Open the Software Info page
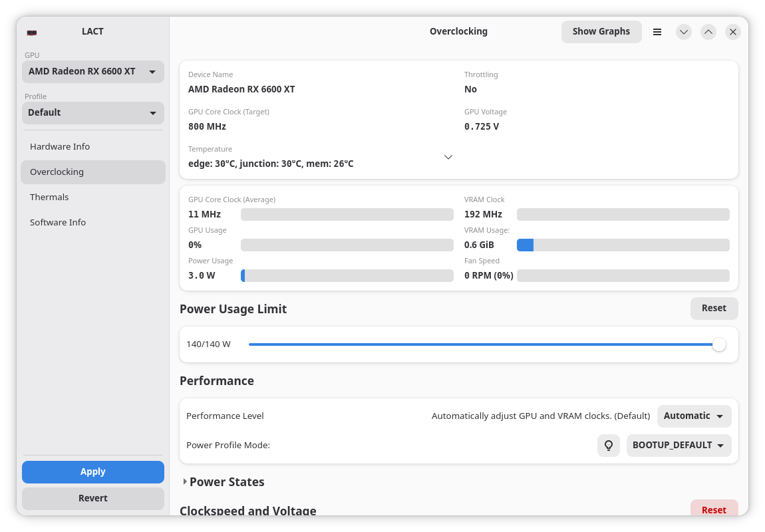Screen dimensions: 765x532 pyautogui.click(x=92, y=223)
